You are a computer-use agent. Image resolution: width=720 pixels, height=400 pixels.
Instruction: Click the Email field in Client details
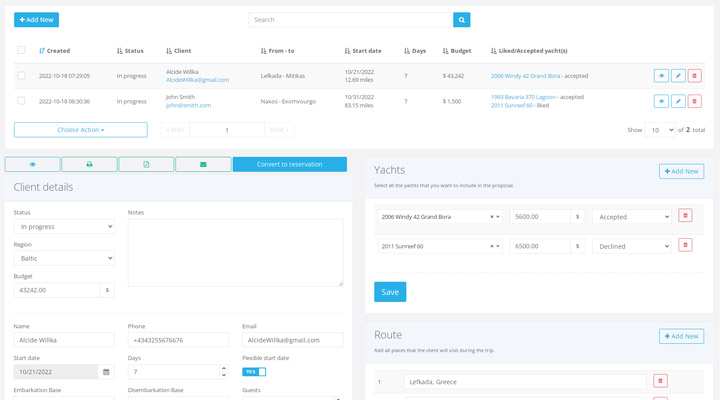[x=292, y=340]
